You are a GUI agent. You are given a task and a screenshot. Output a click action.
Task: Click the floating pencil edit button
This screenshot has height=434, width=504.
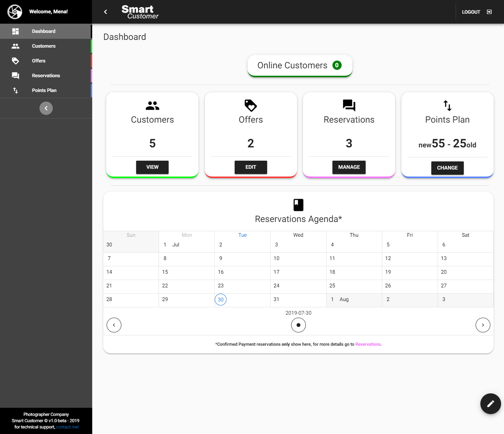coord(491,404)
